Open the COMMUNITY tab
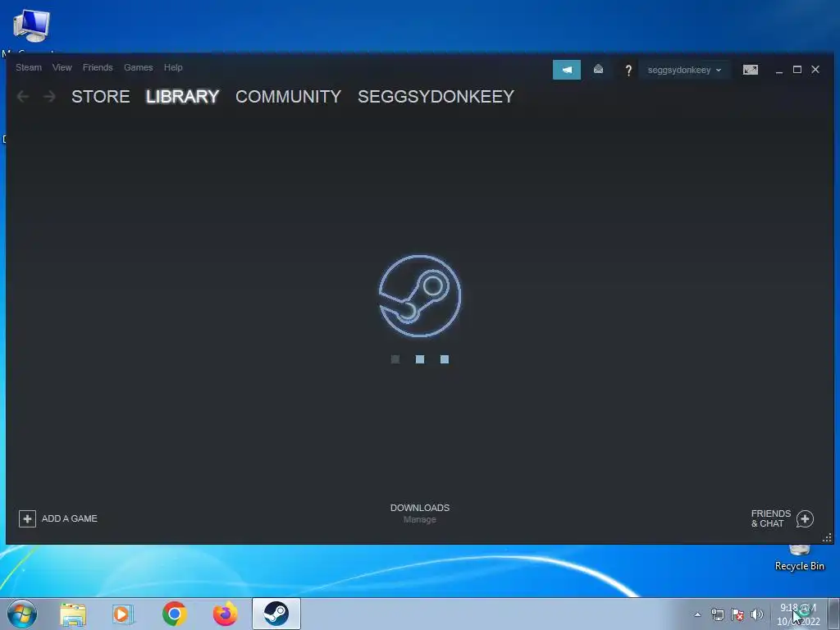The height and width of the screenshot is (630, 840). pos(288,97)
